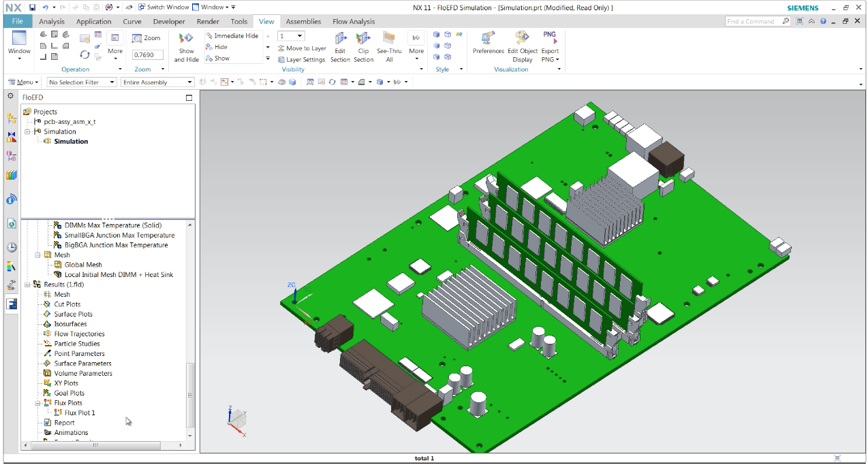Click the Save icon in title bar
Viewport: 868px width, 467px height.
pos(32,7)
